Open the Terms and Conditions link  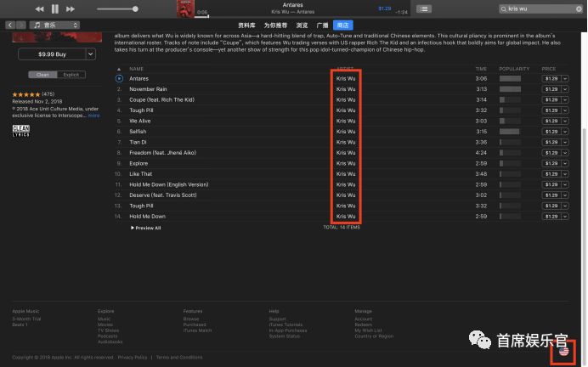[x=179, y=358]
